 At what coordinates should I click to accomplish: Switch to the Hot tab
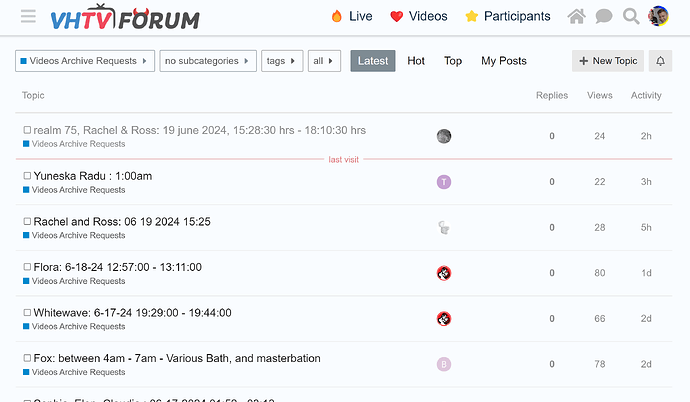tap(416, 61)
